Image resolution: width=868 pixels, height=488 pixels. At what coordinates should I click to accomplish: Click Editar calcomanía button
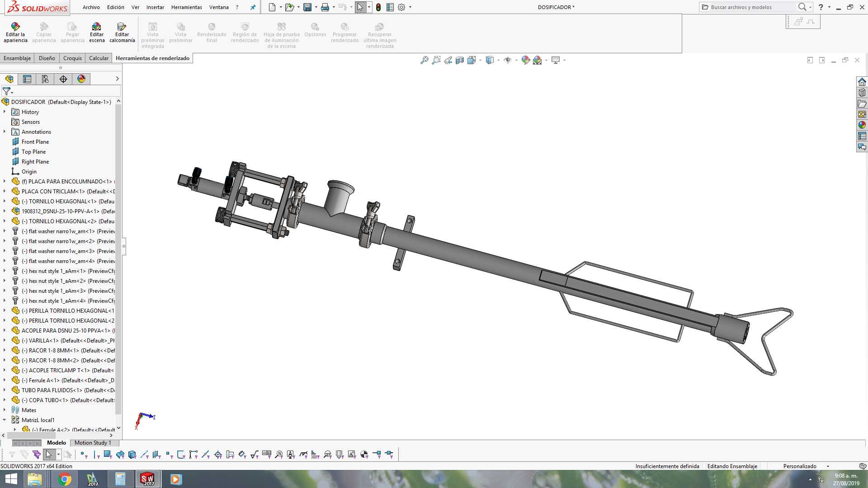tap(122, 33)
